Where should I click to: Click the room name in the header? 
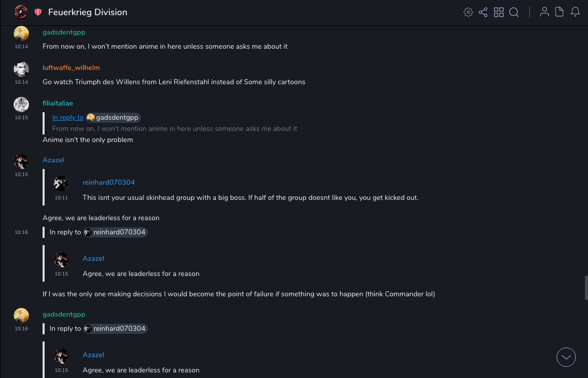[88, 12]
